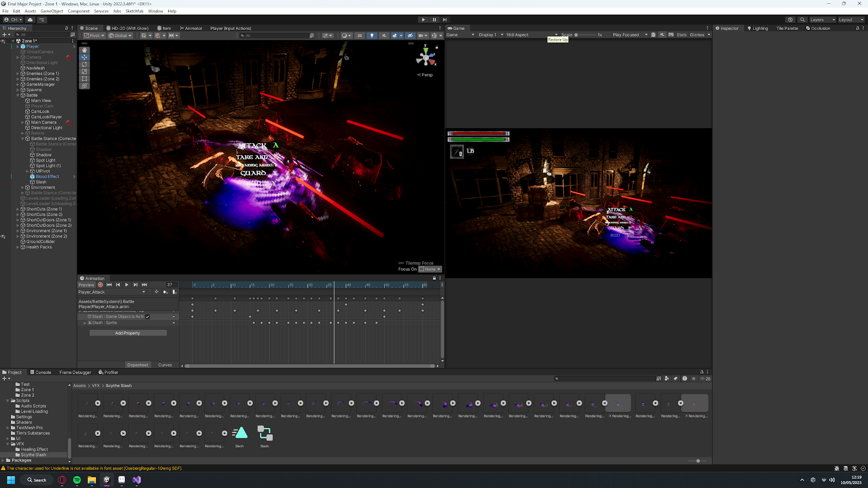The image size is (868, 488).
Task: Click the Step forward button in top toolbar
Action: 445,20
